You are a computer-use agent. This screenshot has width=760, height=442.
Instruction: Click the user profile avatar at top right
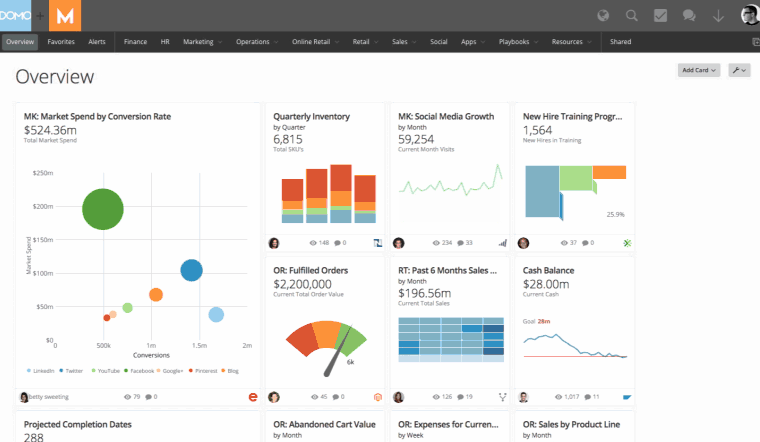coord(749,15)
